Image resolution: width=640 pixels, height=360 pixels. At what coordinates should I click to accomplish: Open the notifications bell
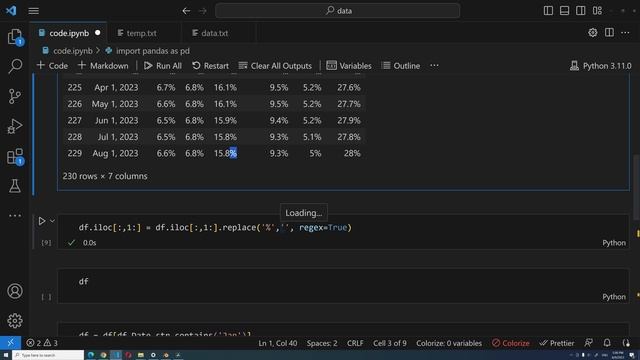(x=607, y=343)
